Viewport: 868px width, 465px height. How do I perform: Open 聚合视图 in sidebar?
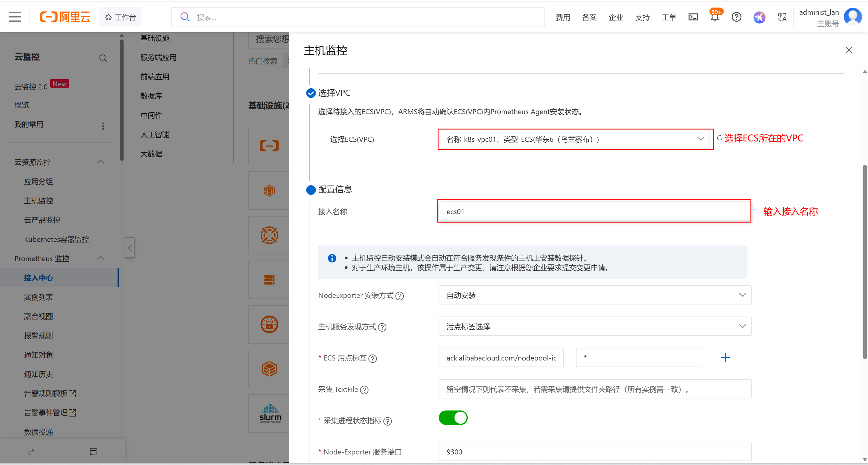coord(38,317)
